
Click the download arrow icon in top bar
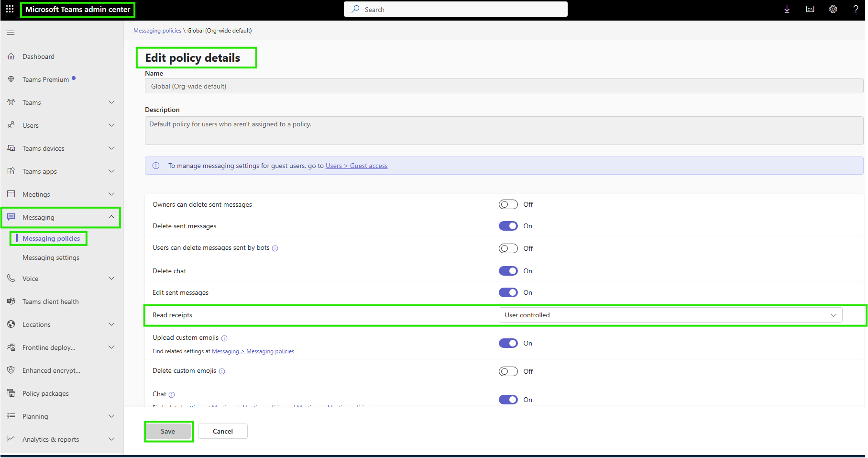coord(787,9)
